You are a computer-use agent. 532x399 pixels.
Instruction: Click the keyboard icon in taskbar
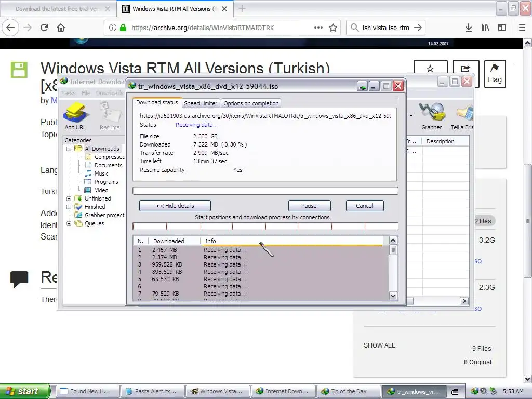455,391
